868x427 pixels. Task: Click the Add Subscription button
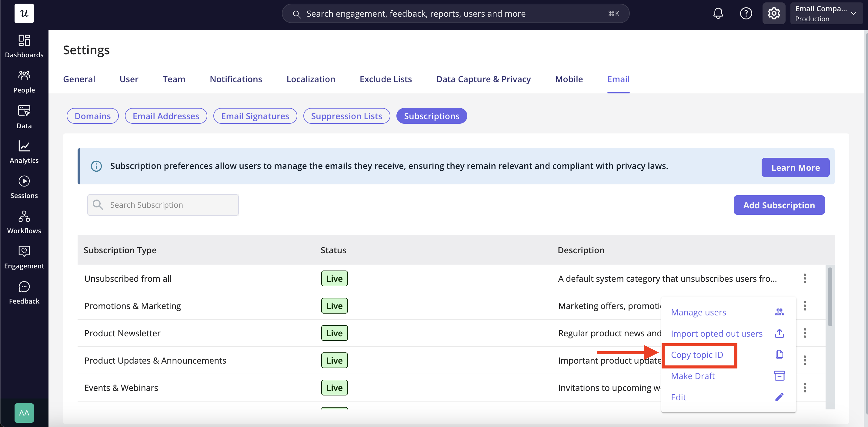[779, 205]
